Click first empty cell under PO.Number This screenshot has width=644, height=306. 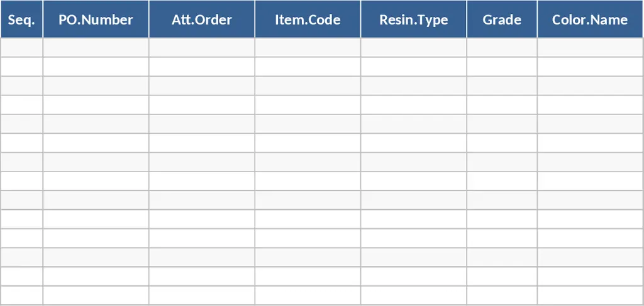click(96, 48)
